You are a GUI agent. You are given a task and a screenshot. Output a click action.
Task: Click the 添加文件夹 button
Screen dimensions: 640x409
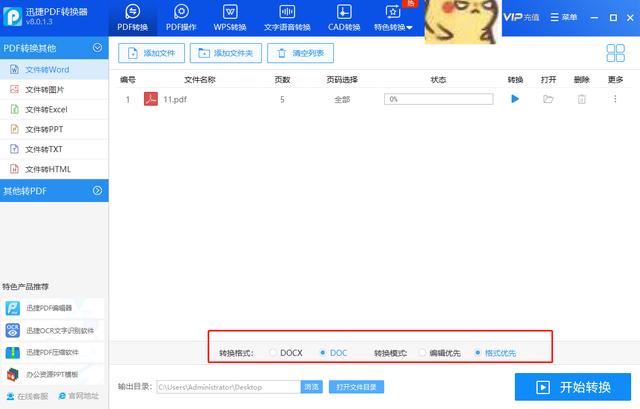pos(226,53)
